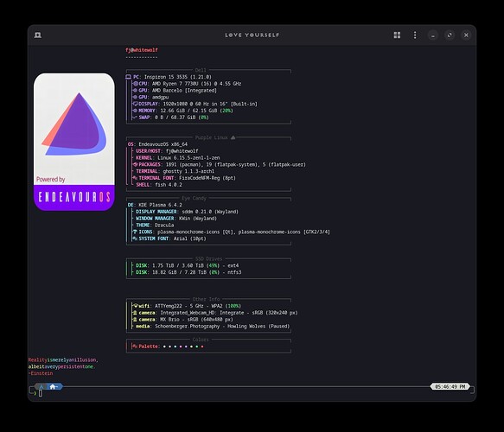Click the Eye Candy section header

tap(194, 198)
